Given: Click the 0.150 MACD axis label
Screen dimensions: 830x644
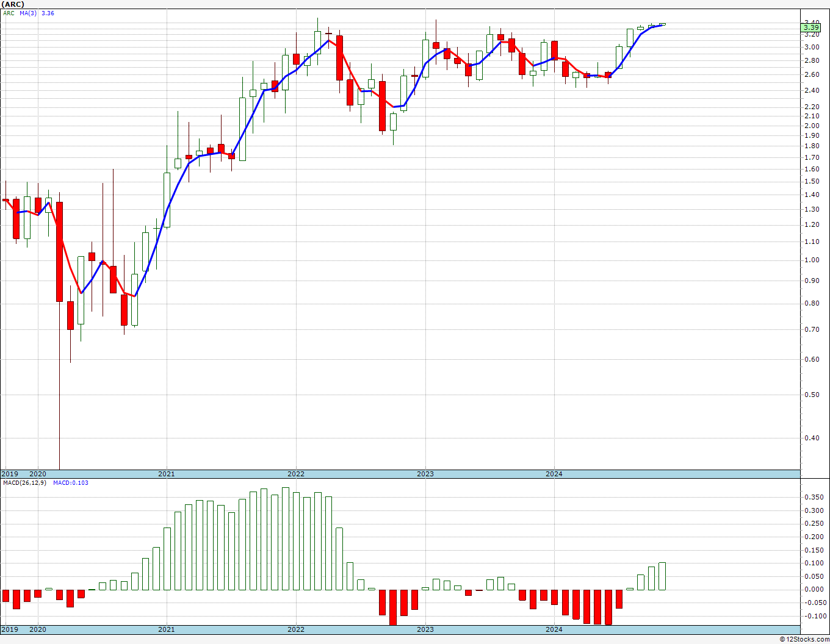Looking at the screenshot, I should click(x=814, y=550).
